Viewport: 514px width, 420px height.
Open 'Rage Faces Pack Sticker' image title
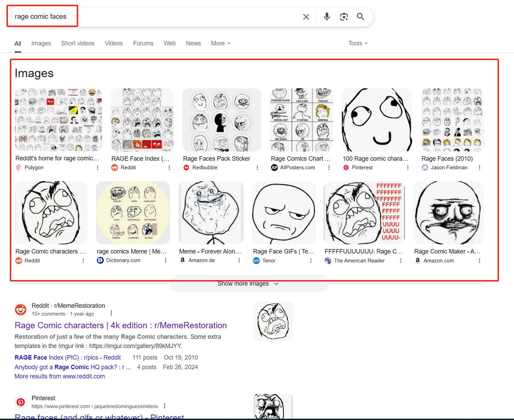pos(217,158)
